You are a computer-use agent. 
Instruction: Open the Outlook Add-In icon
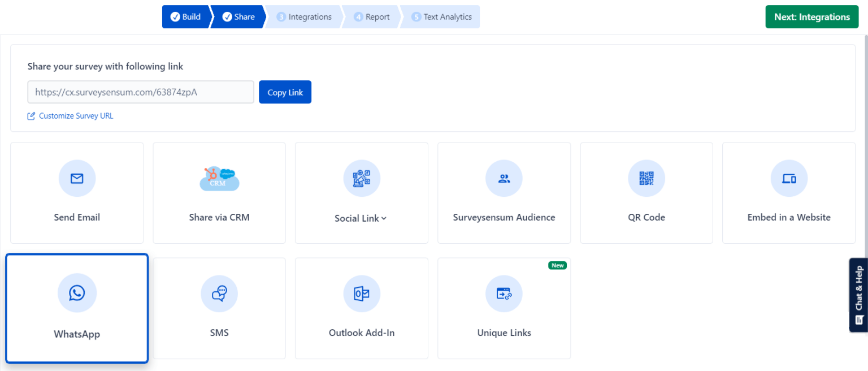[362, 294]
